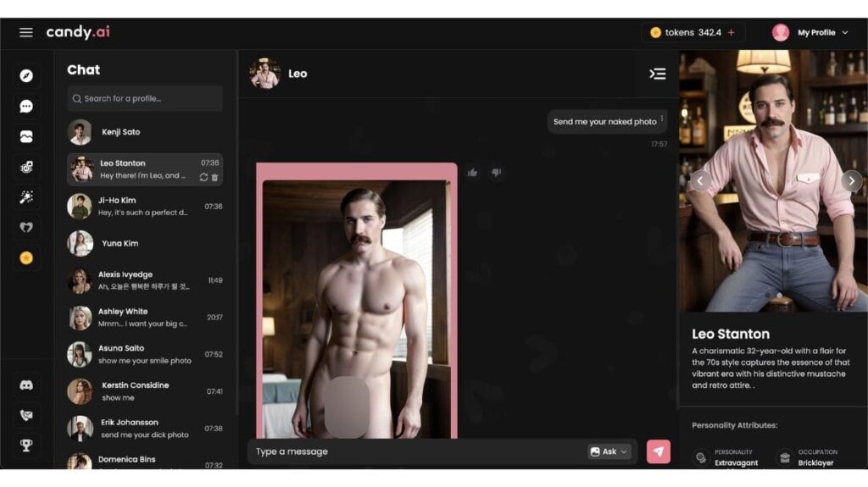Open the Chat bubble sidebar icon

point(26,106)
